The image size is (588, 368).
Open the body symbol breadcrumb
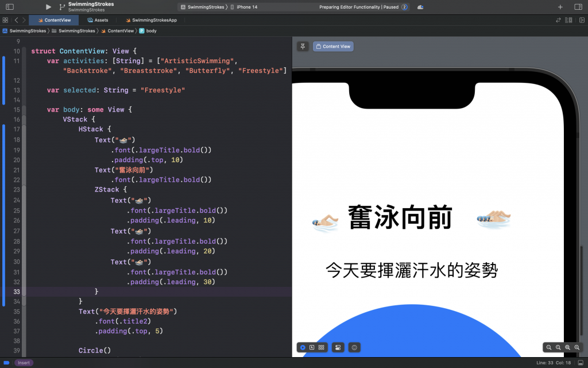click(148, 31)
